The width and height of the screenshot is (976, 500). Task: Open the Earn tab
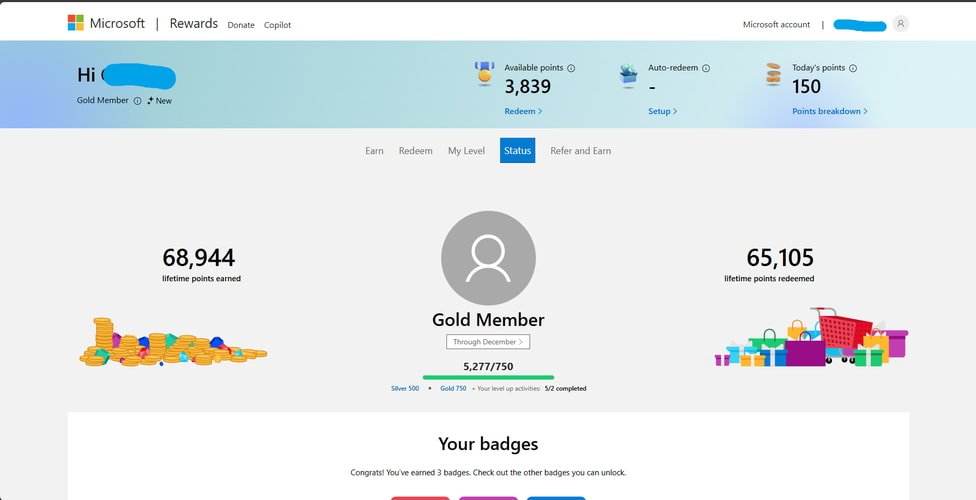[374, 151]
